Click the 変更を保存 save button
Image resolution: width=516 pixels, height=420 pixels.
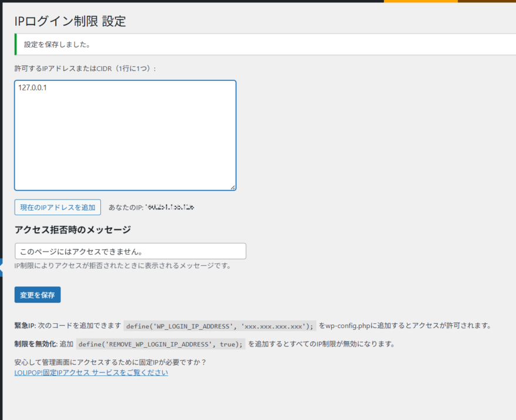[37, 294]
